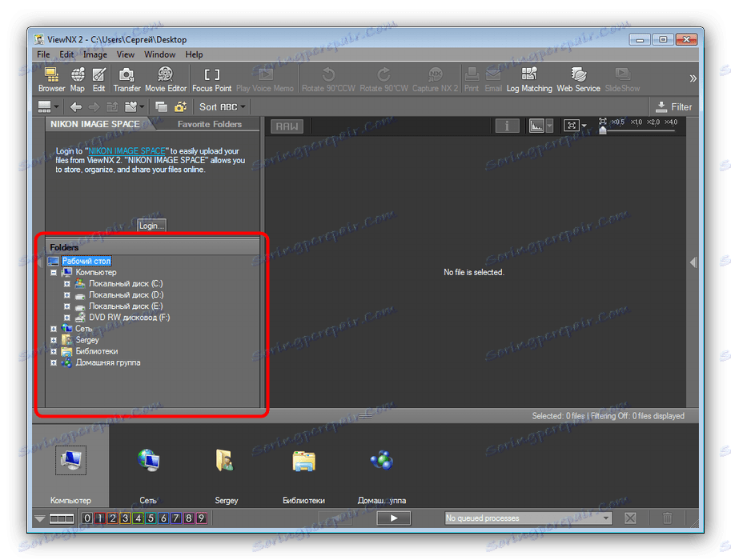Open the Edit workspace
The height and width of the screenshot is (560, 731).
point(98,79)
